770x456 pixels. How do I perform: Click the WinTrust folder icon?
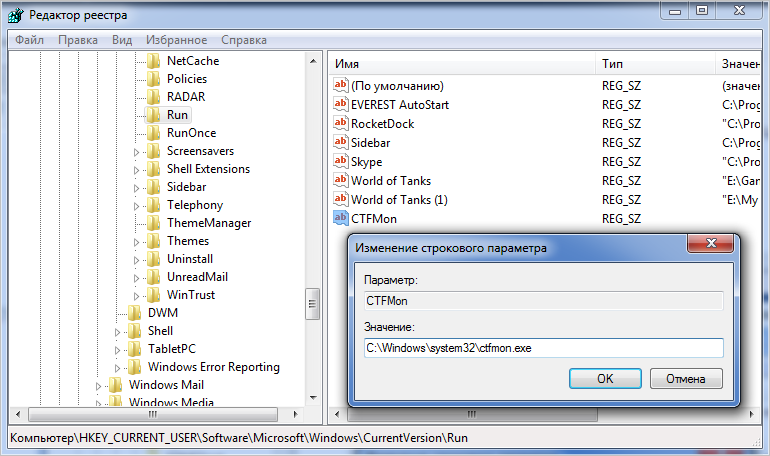pos(154,295)
